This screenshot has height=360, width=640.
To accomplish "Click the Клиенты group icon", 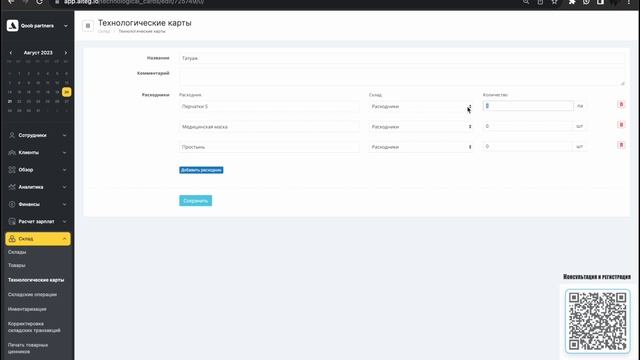I will pyautogui.click(x=12, y=152).
